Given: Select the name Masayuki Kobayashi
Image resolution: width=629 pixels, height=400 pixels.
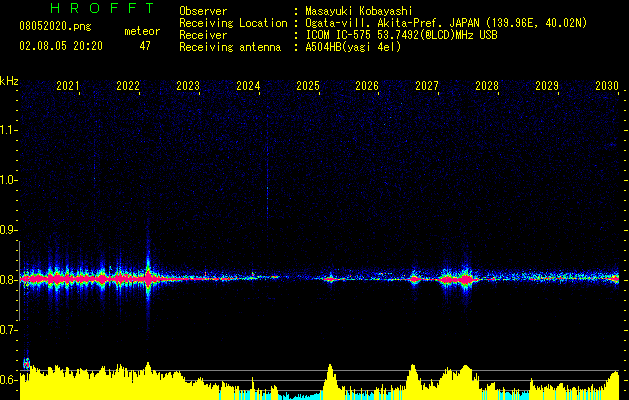Looking at the screenshot, I should (359, 11).
